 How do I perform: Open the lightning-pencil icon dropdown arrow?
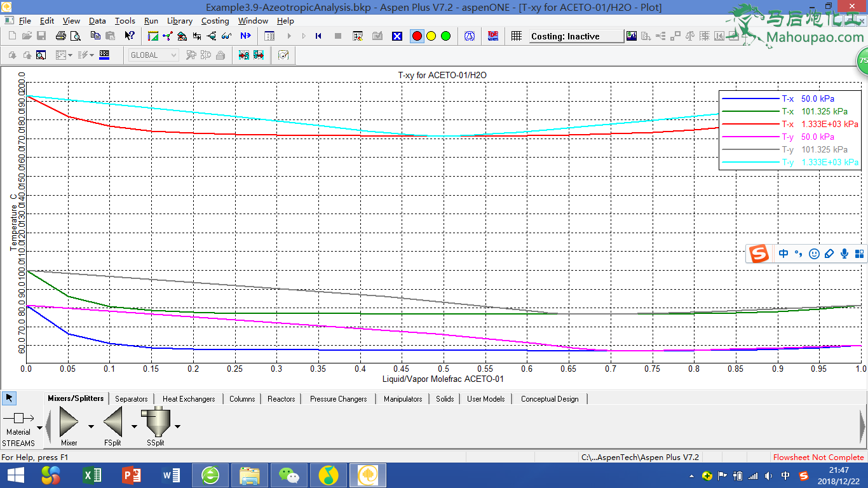(x=92, y=55)
